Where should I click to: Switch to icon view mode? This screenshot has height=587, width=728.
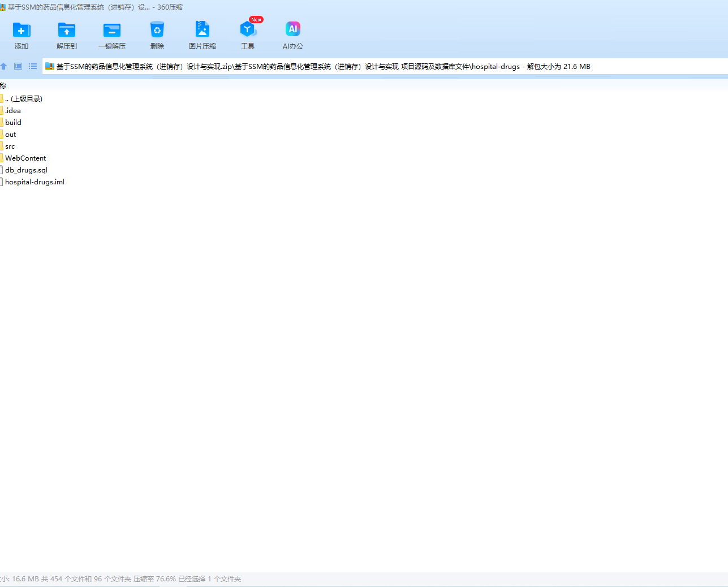[18, 66]
